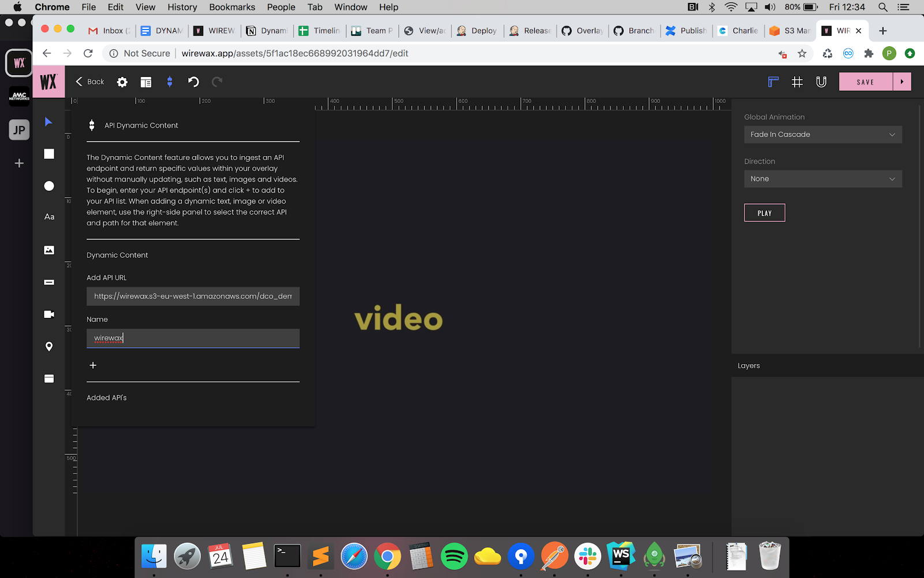Pick the video camera element tool
This screenshot has width=924, height=578.
click(x=49, y=314)
